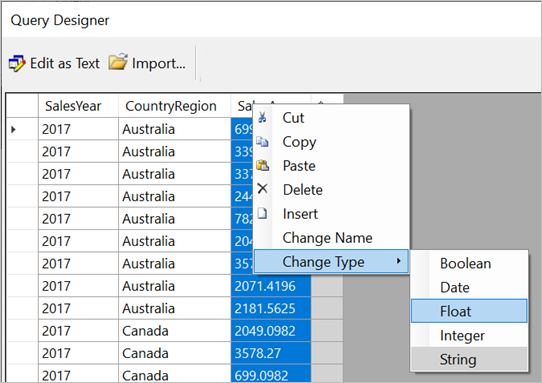
Task: Expand Change Type submenu arrow
Action: [399, 261]
